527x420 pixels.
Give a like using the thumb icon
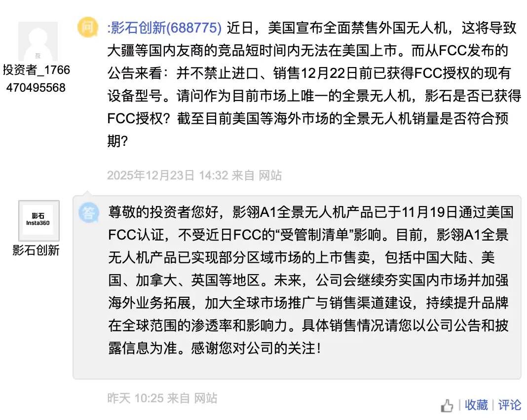(447, 405)
